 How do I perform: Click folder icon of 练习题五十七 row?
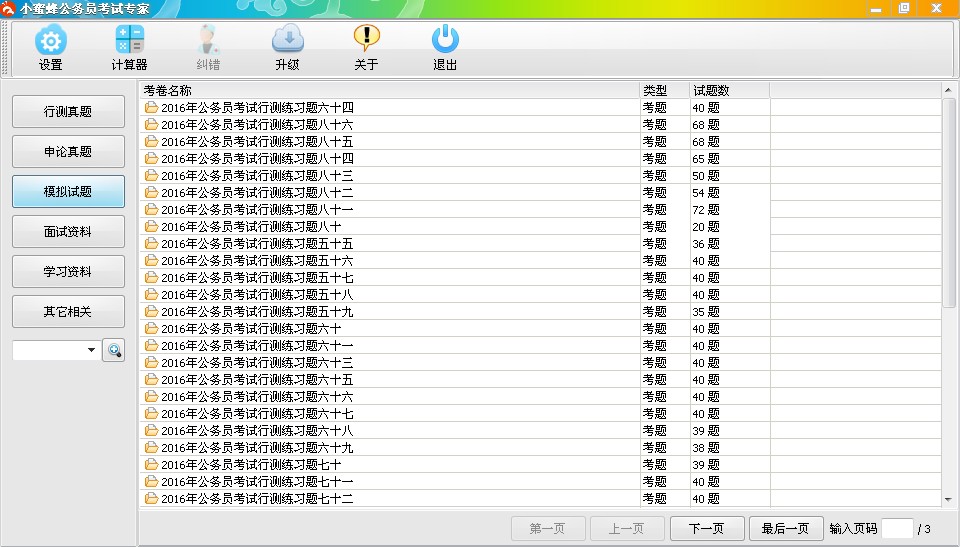151,277
